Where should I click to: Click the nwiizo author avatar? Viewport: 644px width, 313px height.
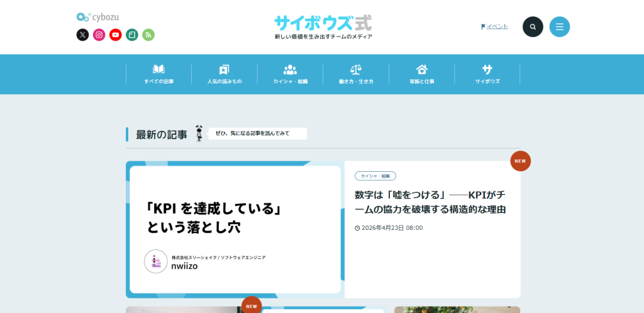click(156, 261)
